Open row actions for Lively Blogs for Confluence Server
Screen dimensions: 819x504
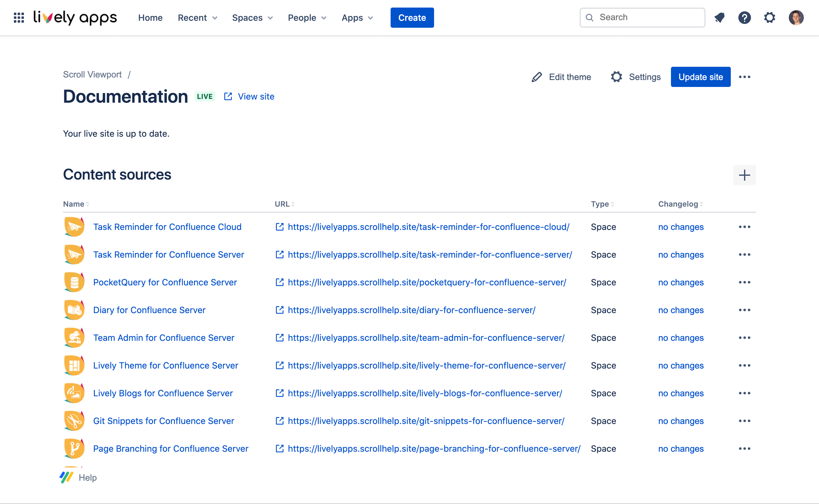(x=744, y=393)
